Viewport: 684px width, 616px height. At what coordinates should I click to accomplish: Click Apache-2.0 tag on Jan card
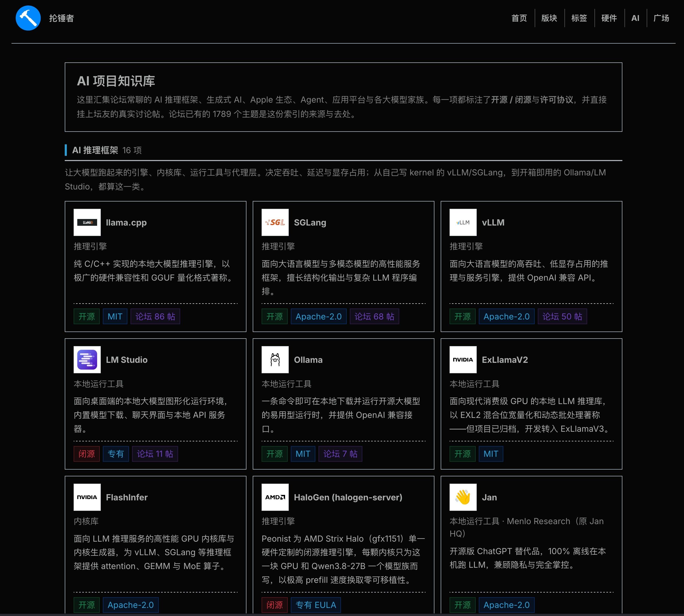[506, 605]
